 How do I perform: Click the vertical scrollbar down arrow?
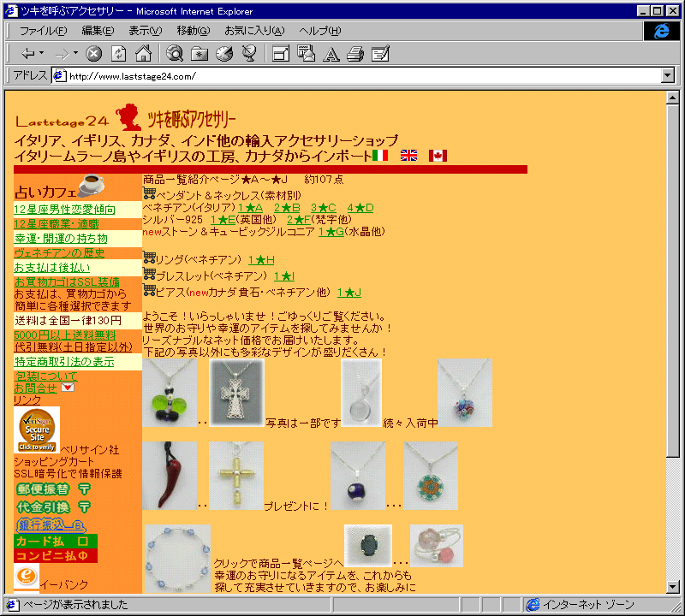pyautogui.click(x=673, y=587)
